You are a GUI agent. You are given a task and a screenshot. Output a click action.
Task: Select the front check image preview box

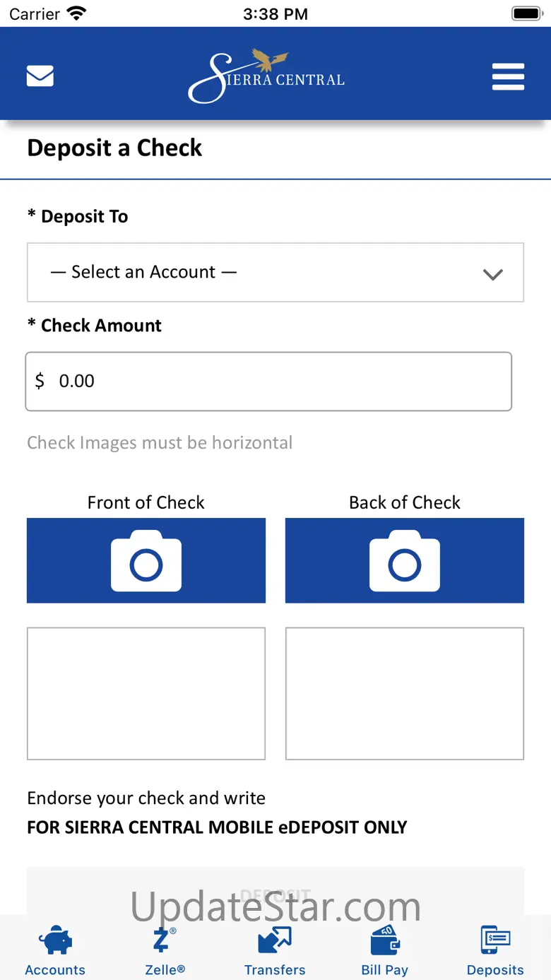pyautogui.click(x=146, y=694)
